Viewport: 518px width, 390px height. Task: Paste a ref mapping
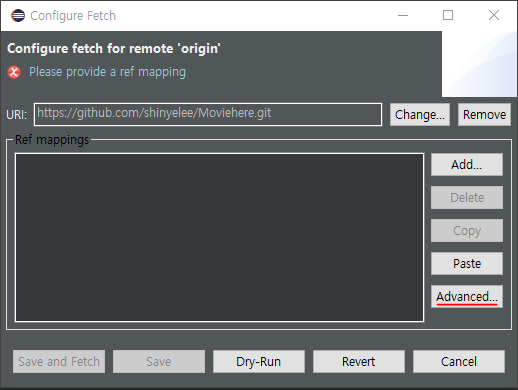point(467,263)
